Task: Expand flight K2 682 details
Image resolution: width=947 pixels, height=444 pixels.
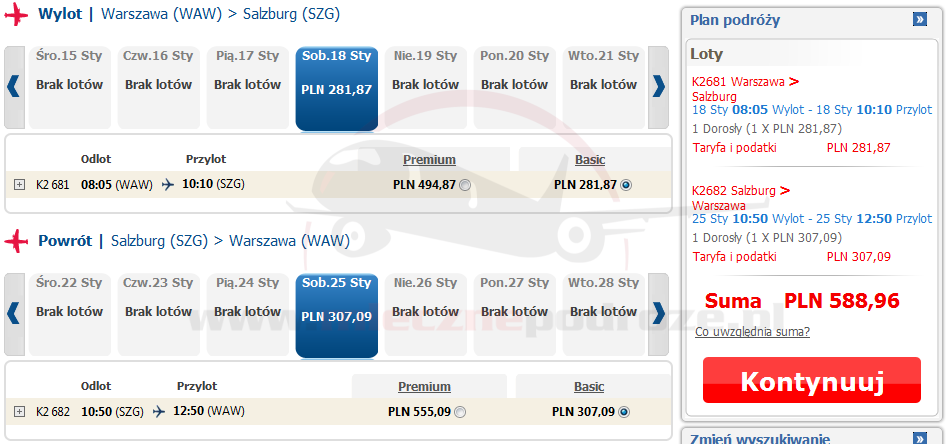Action: click(20, 412)
